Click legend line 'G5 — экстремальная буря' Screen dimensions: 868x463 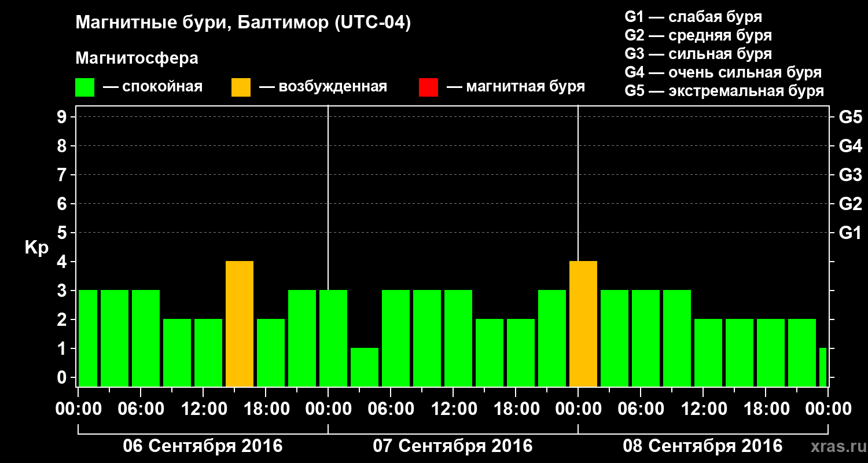point(724,91)
